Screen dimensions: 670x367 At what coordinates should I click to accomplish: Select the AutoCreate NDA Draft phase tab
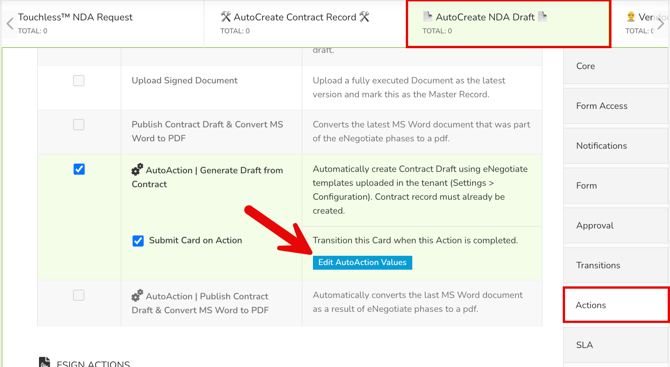pos(508,23)
